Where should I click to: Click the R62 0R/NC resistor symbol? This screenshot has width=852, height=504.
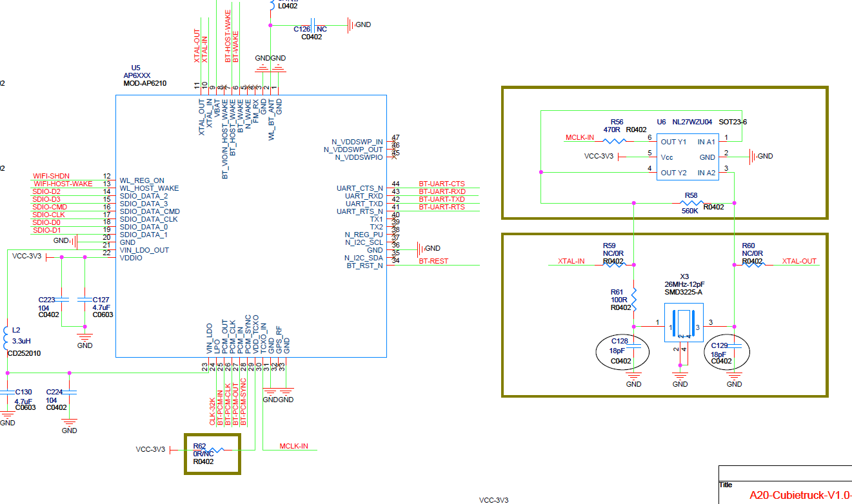[x=213, y=451]
